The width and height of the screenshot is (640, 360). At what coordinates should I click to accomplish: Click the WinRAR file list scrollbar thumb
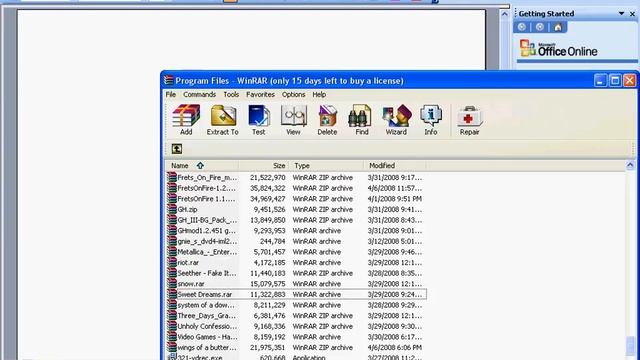[630, 345]
